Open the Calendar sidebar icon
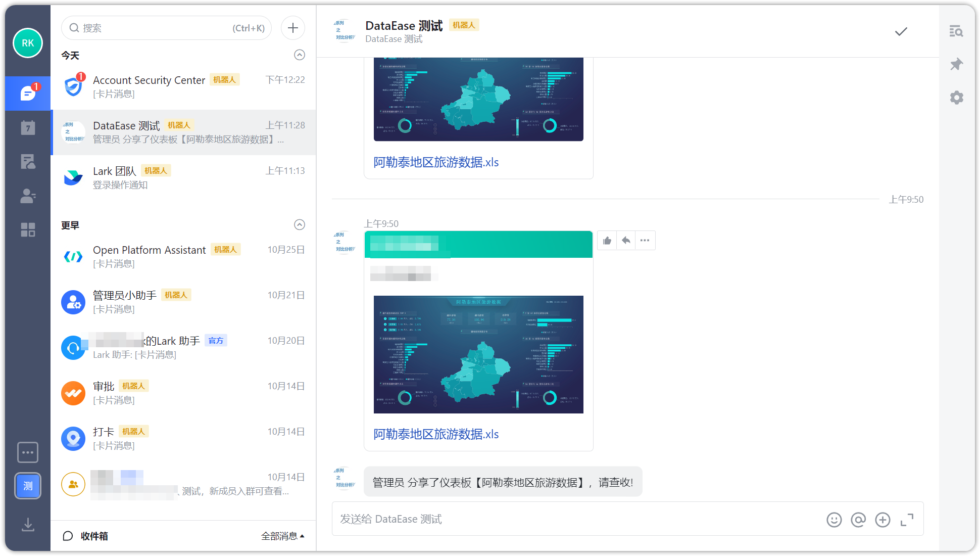This screenshot has width=980, height=556. tap(28, 128)
